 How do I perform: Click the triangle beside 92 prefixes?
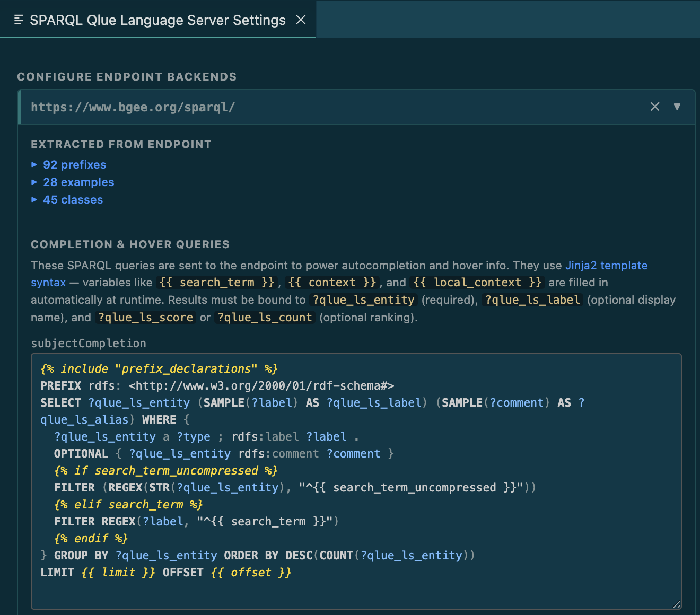click(34, 165)
